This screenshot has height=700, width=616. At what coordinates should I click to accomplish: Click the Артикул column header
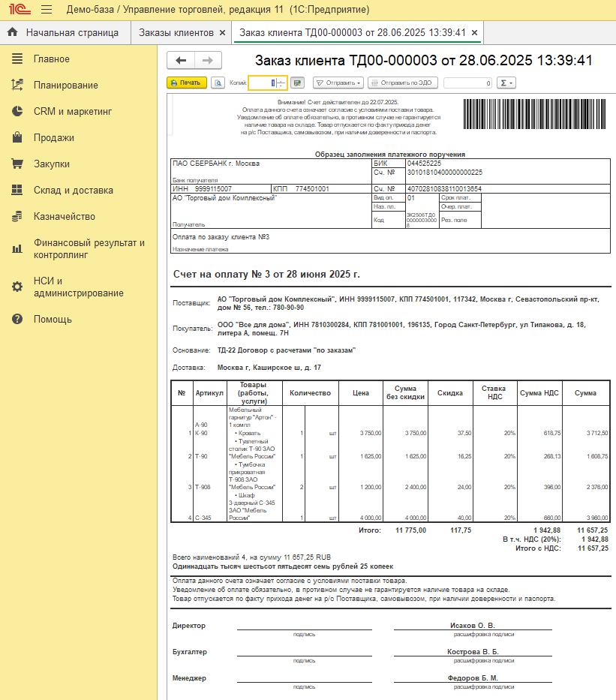209,393
